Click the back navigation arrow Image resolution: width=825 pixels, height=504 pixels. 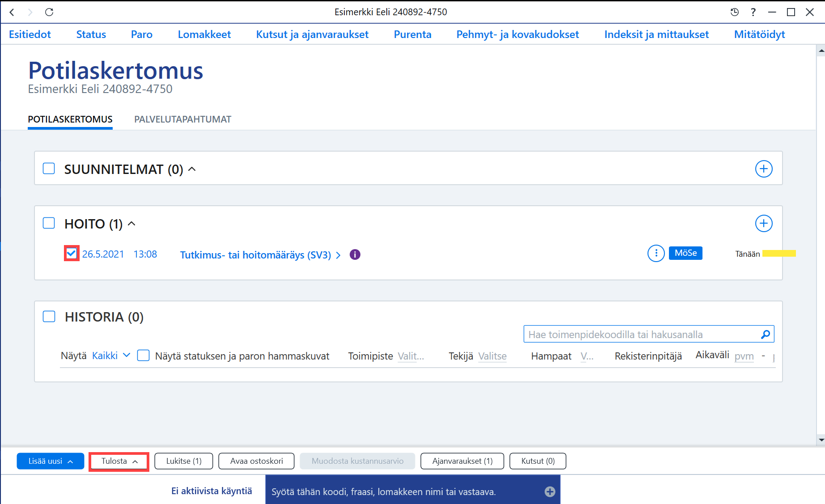click(x=12, y=12)
